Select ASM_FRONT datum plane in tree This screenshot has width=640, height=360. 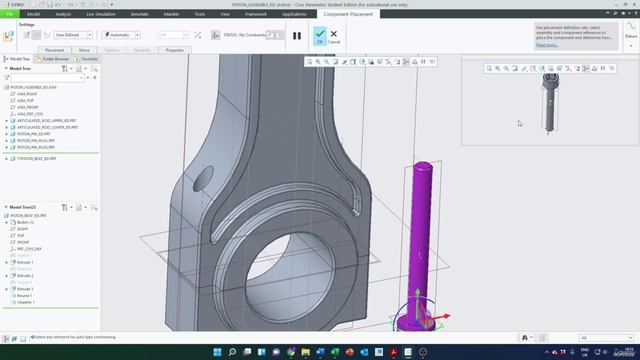27,107
